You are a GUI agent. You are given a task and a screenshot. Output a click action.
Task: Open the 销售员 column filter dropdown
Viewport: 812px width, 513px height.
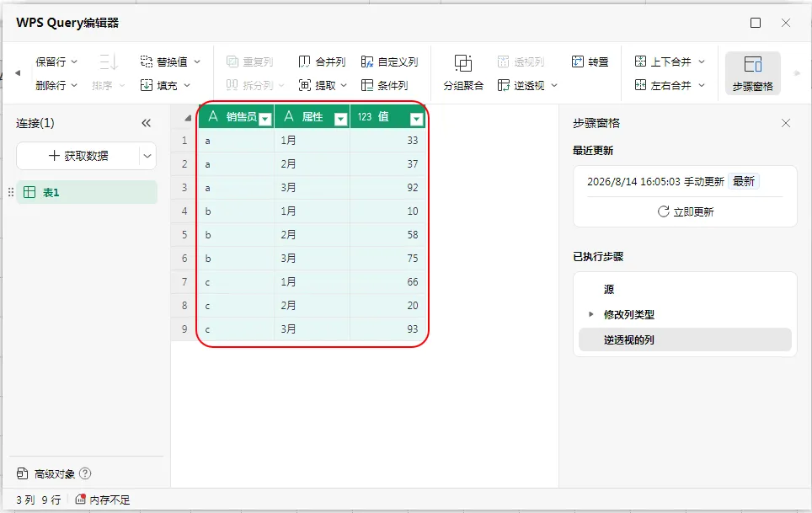pyautogui.click(x=265, y=120)
